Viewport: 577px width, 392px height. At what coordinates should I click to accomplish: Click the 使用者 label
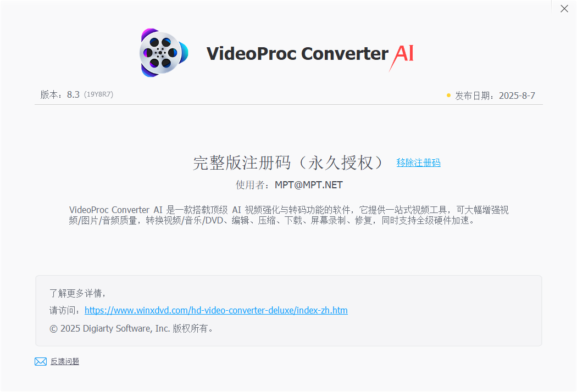point(252,185)
